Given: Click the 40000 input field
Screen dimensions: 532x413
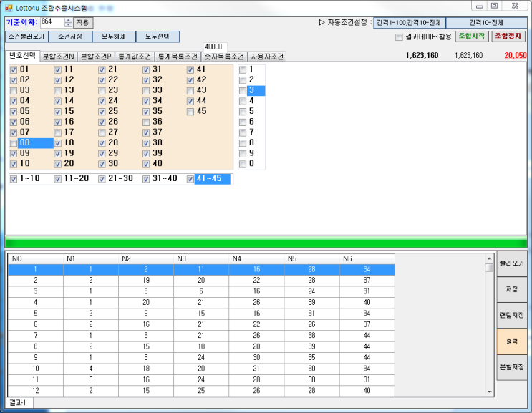Looking at the screenshot, I should coord(215,47).
